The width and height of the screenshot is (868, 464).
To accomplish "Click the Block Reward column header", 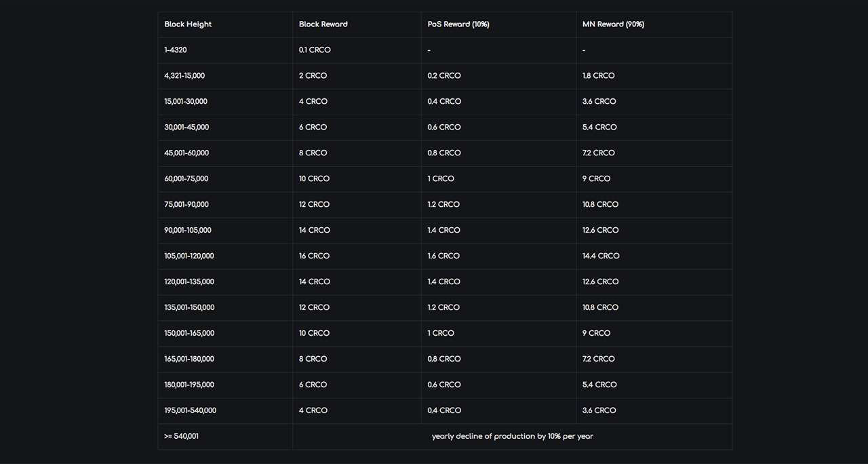I will coord(357,24).
